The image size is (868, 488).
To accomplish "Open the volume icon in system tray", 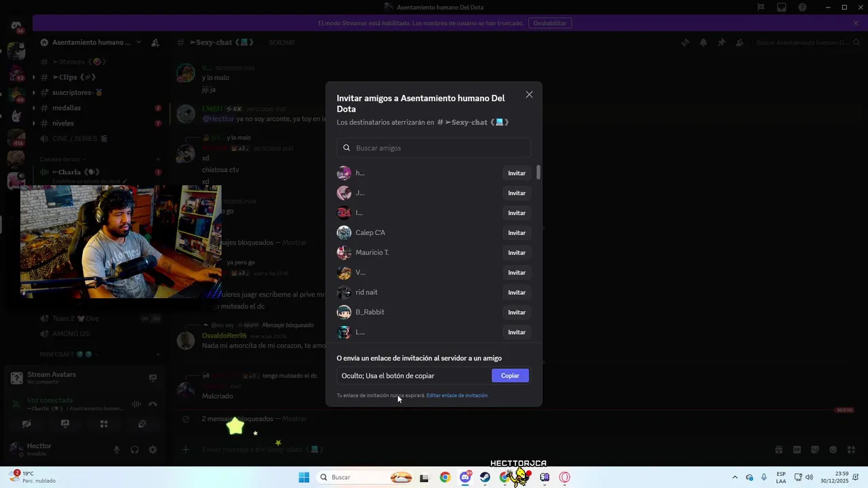I will click(809, 477).
